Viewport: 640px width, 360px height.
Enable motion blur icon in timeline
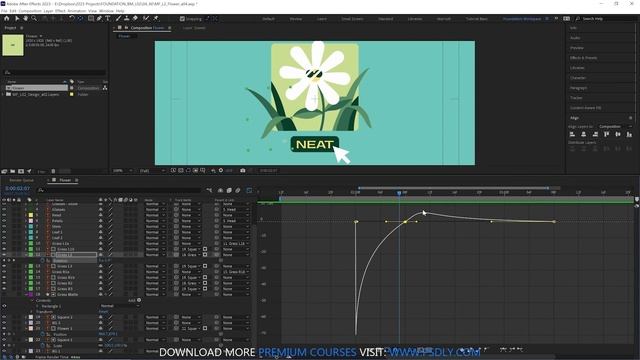(x=238, y=190)
